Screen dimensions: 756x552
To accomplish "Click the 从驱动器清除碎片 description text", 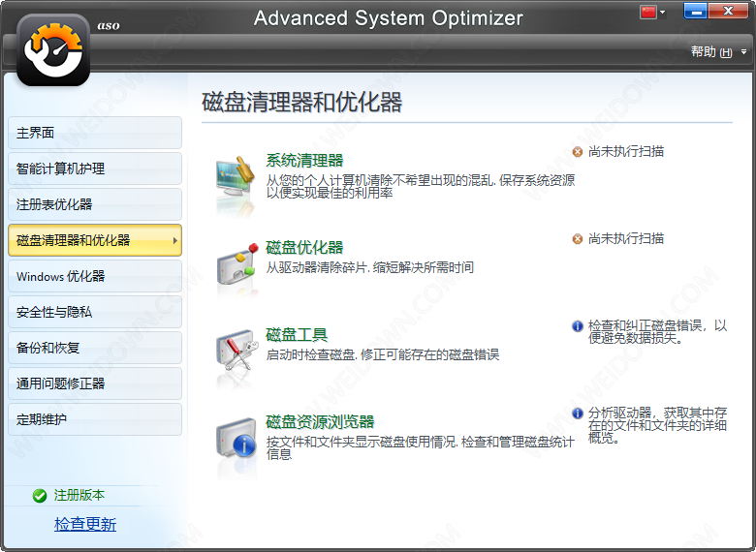I will [370, 267].
